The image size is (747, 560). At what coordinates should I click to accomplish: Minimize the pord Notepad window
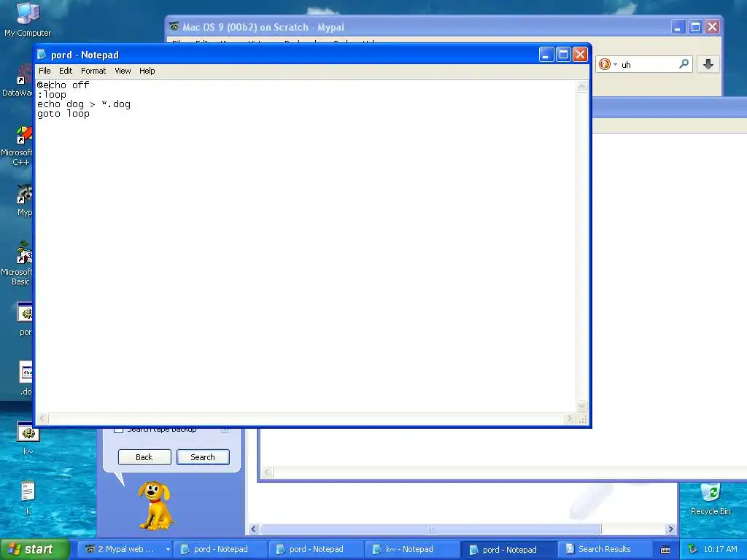tap(546, 54)
